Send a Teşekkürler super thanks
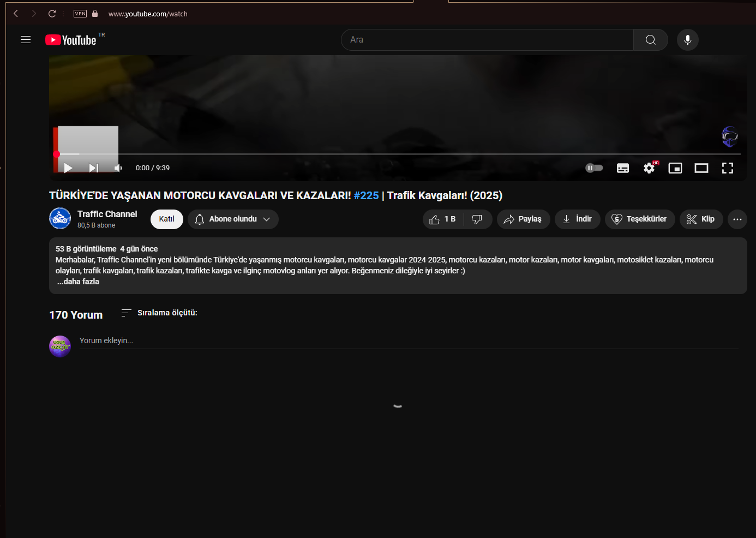This screenshot has width=756, height=538. tap(640, 219)
